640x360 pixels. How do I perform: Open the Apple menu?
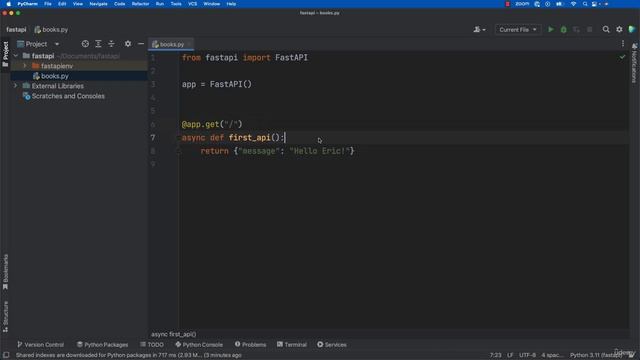(x=9, y=4)
